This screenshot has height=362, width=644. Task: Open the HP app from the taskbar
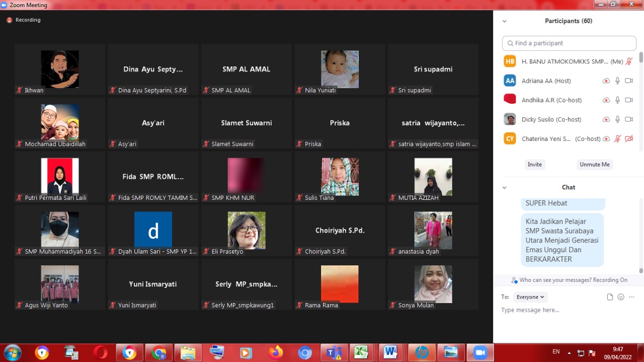point(422,352)
